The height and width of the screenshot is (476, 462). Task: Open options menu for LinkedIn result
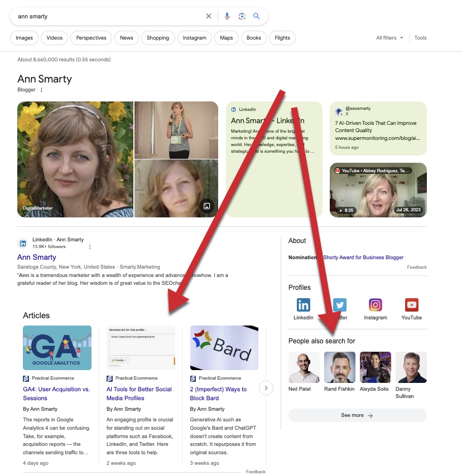(x=90, y=246)
